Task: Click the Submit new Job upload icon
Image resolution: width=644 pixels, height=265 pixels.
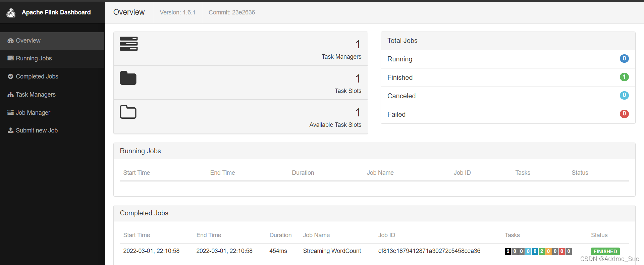Action: 10,130
